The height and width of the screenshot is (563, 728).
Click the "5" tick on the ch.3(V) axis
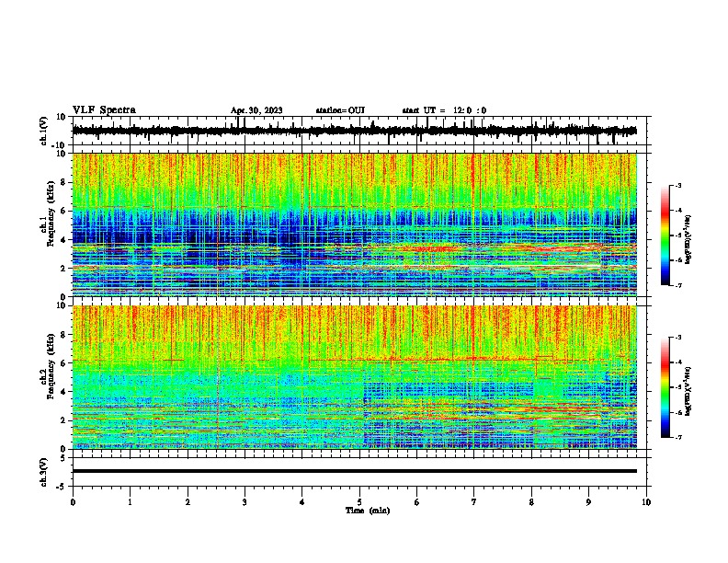(63, 458)
